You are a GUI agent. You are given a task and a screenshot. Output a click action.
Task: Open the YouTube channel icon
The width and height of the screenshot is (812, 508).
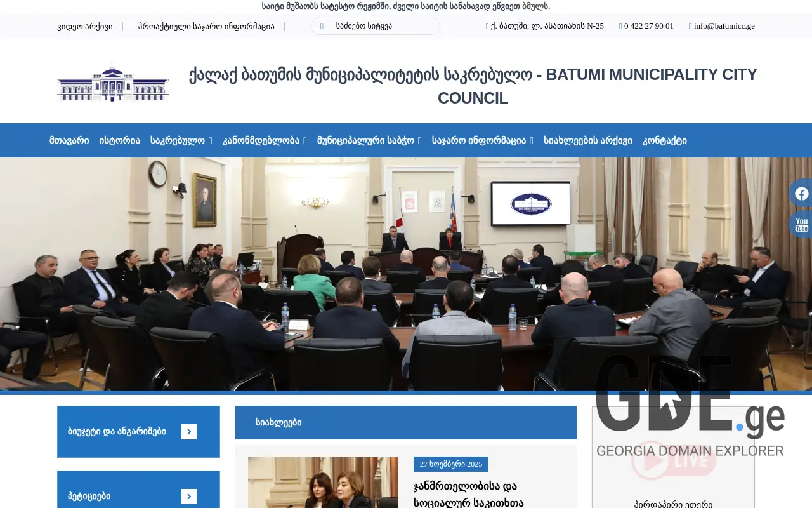[x=801, y=224]
